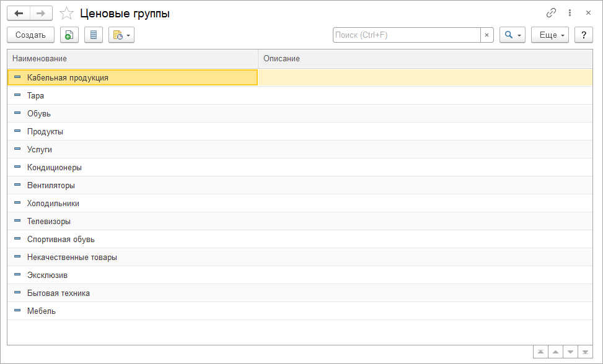Click the list view settings icon
The height and width of the screenshot is (364, 603).
pos(93,35)
